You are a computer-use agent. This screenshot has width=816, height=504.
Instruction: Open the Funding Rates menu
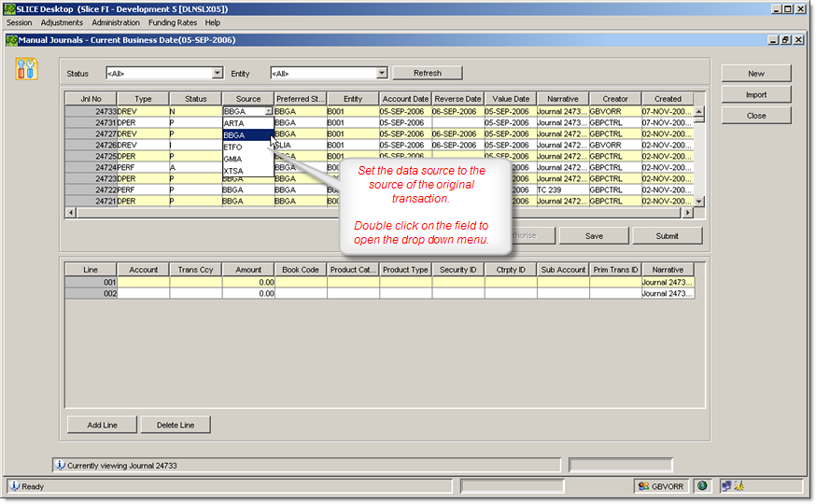click(174, 22)
